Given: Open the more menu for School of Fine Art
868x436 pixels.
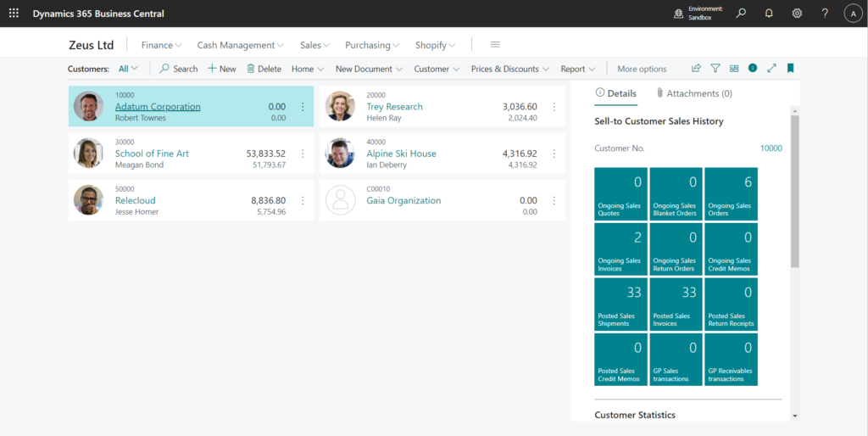Looking at the screenshot, I should (x=303, y=154).
